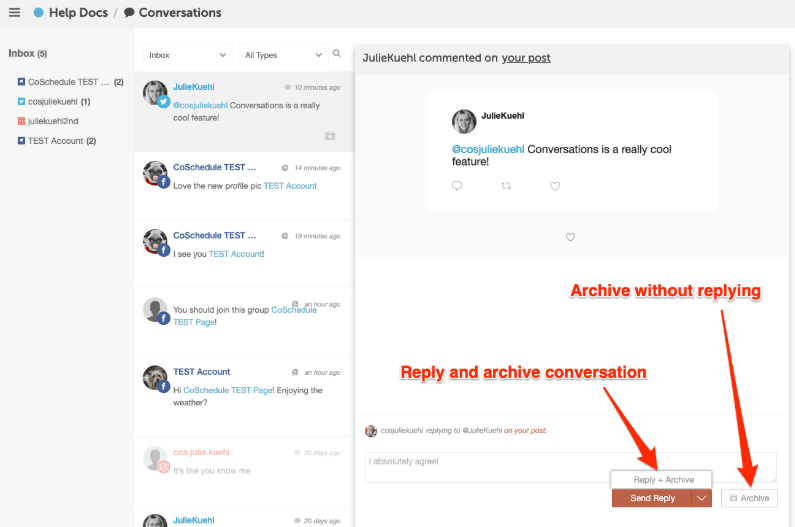This screenshot has height=527, width=795.
Task: Click the avatar of the 14 minutes ago conversation
Action: [155, 173]
